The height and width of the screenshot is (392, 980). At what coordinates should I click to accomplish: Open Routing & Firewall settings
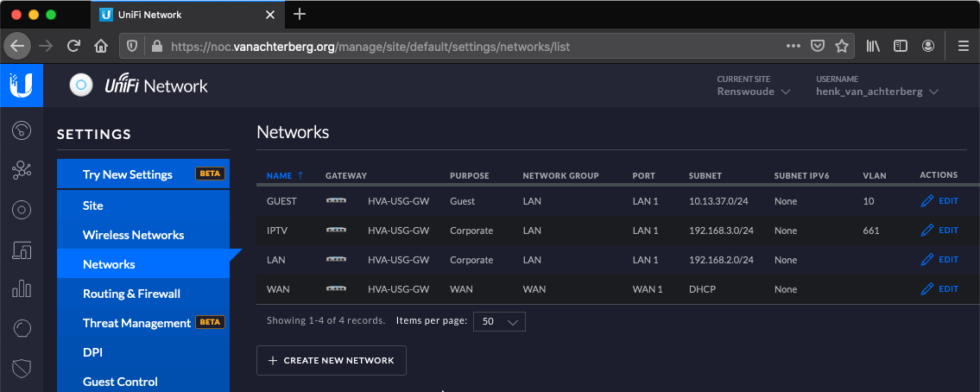pyautogui.click(x=143, y=294)
